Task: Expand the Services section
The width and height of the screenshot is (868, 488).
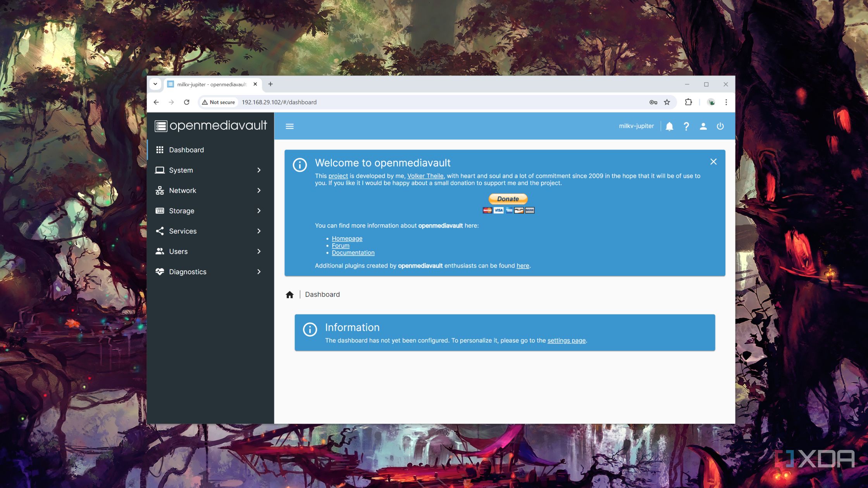Action: click(x=258, y=231)
